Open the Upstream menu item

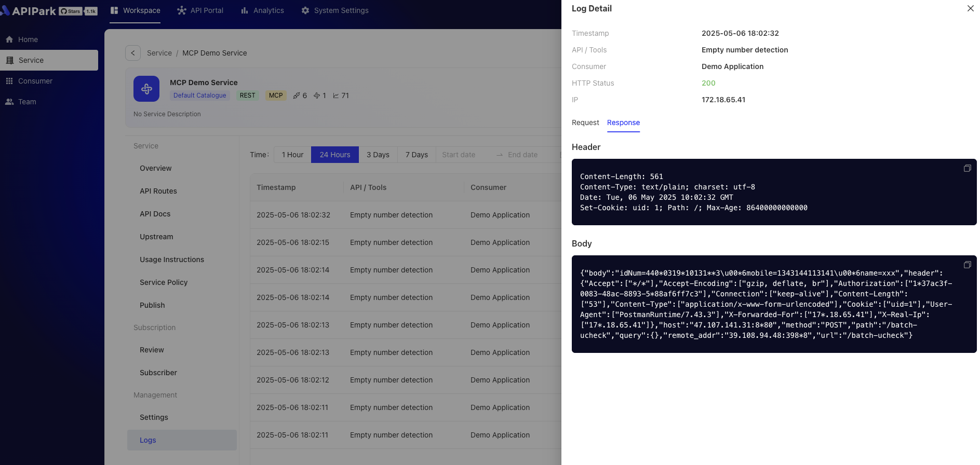156,237
